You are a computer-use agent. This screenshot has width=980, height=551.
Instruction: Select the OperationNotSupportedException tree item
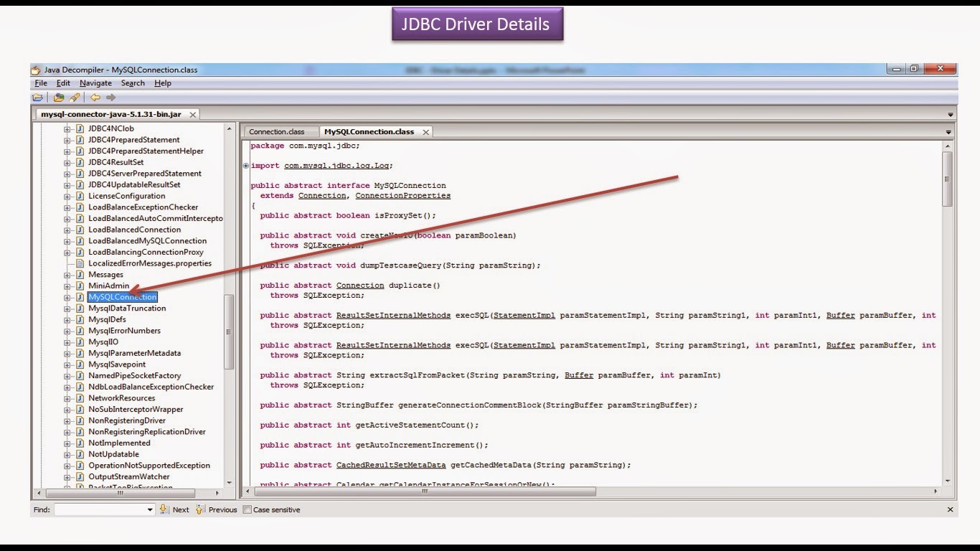149,466
